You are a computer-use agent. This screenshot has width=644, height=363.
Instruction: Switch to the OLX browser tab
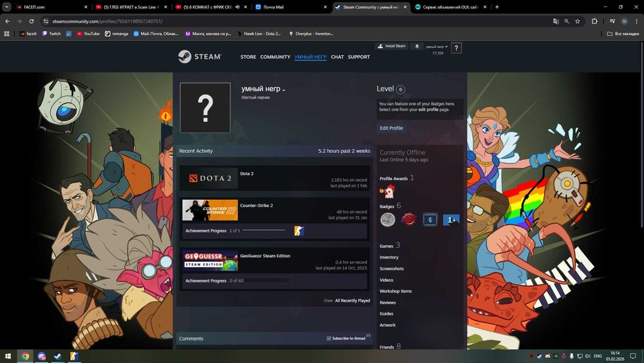[450, 7]
